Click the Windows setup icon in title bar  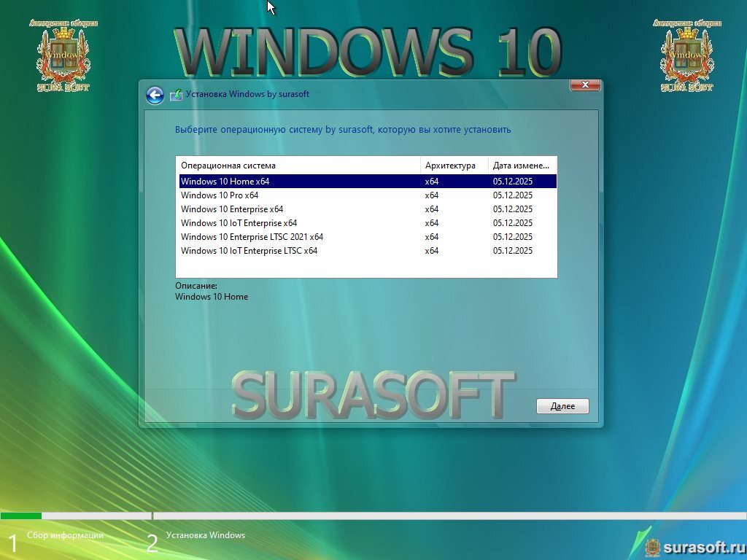click(x=177, y=95)
